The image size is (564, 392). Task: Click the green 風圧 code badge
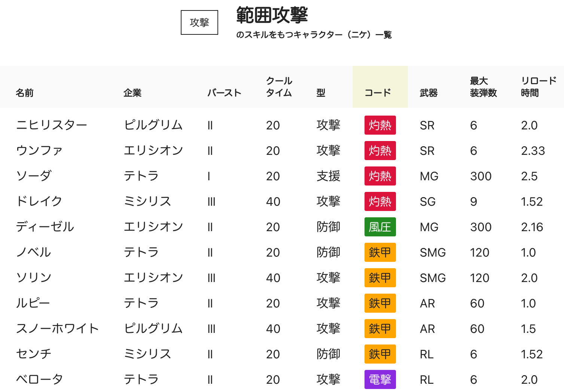[380, 227]
